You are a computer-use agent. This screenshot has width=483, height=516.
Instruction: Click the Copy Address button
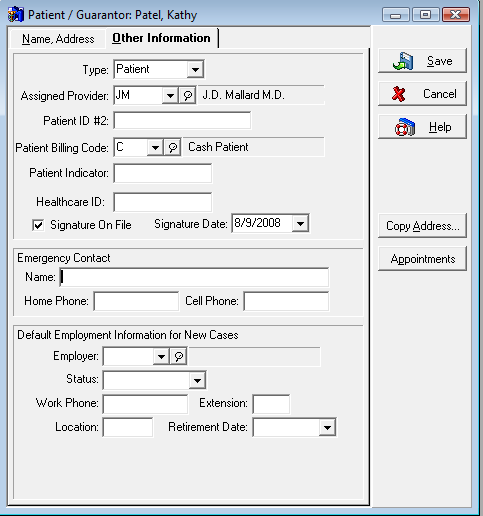point(422,226)
